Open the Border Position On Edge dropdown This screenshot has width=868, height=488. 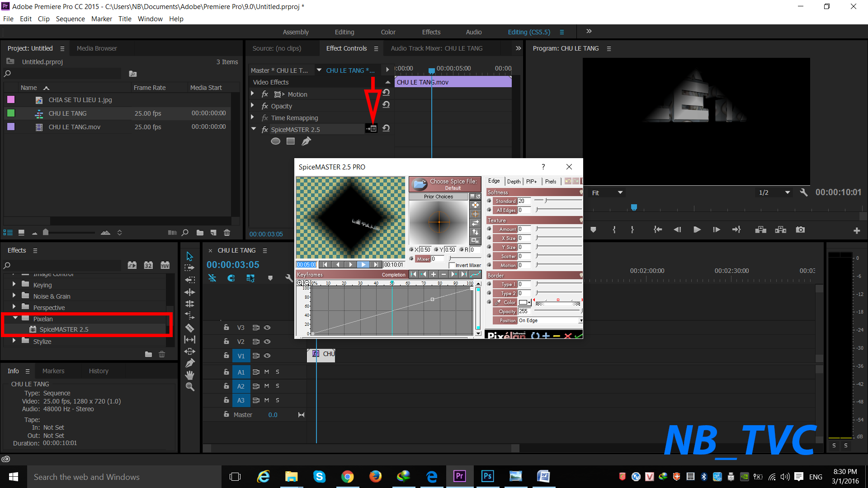click(550, 321)
